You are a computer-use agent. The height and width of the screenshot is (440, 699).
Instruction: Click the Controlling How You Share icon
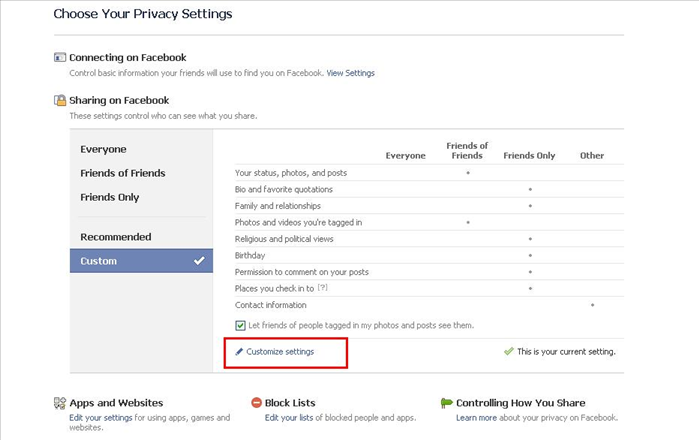pyautogui.click(x=446, y=403)
